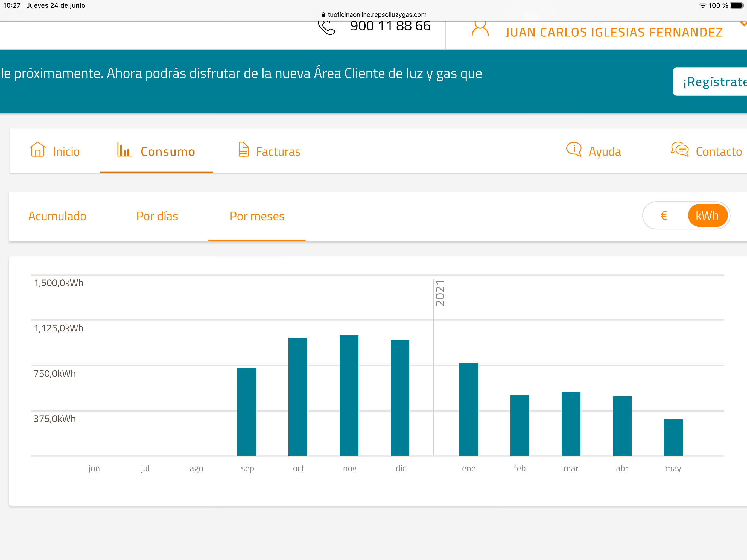This screenshot has height=560, width=747.
Task: Tap the jun axis label
Action: (94, 468)
